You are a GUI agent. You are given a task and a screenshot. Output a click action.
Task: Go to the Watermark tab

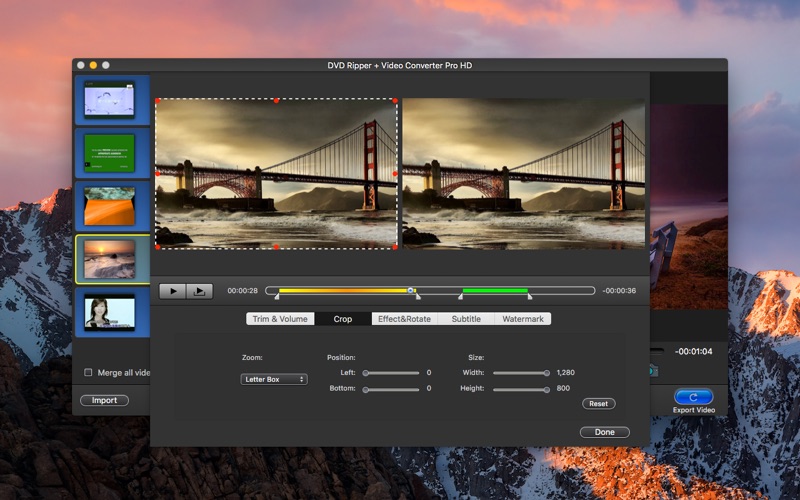(523, 319)
